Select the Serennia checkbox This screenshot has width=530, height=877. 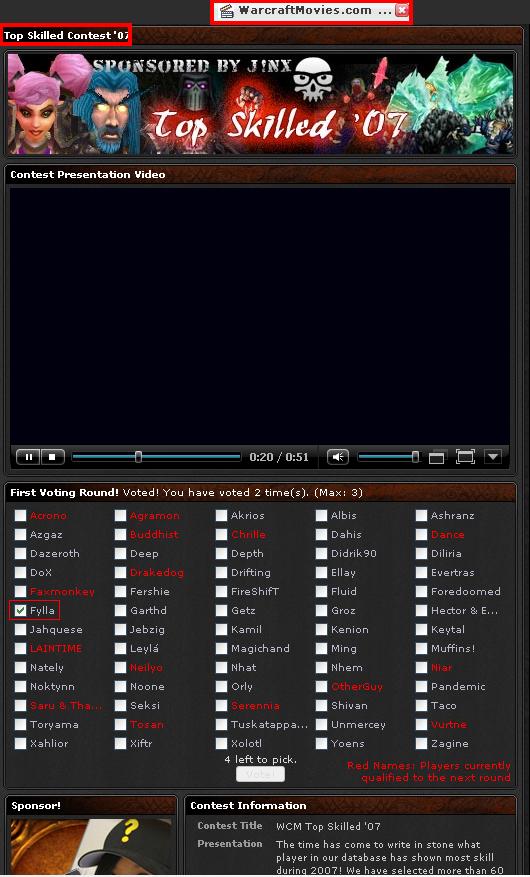click(x=221, y=706)
